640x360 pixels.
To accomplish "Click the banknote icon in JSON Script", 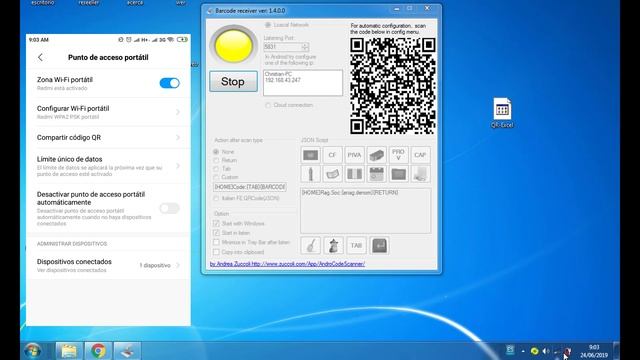I will pyautogui.click(x=332, y=174).
